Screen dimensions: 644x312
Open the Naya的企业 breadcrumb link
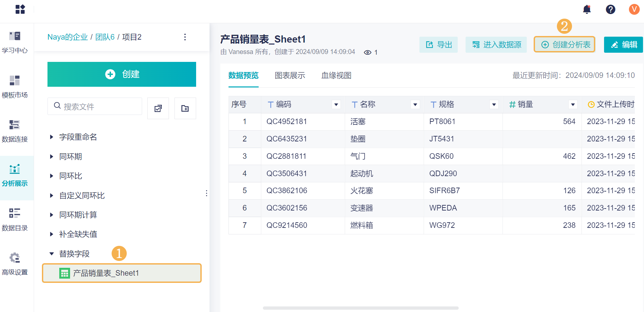click(x=67, y=37)
